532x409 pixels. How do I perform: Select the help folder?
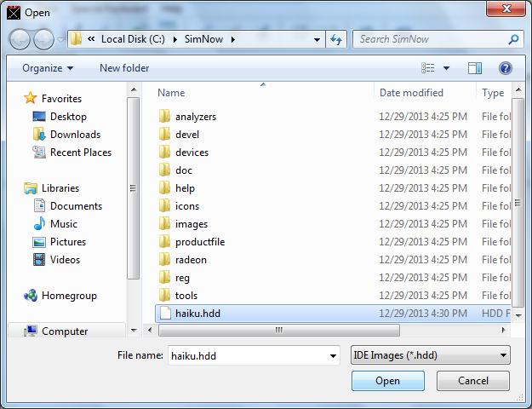[x=185, y=188]
